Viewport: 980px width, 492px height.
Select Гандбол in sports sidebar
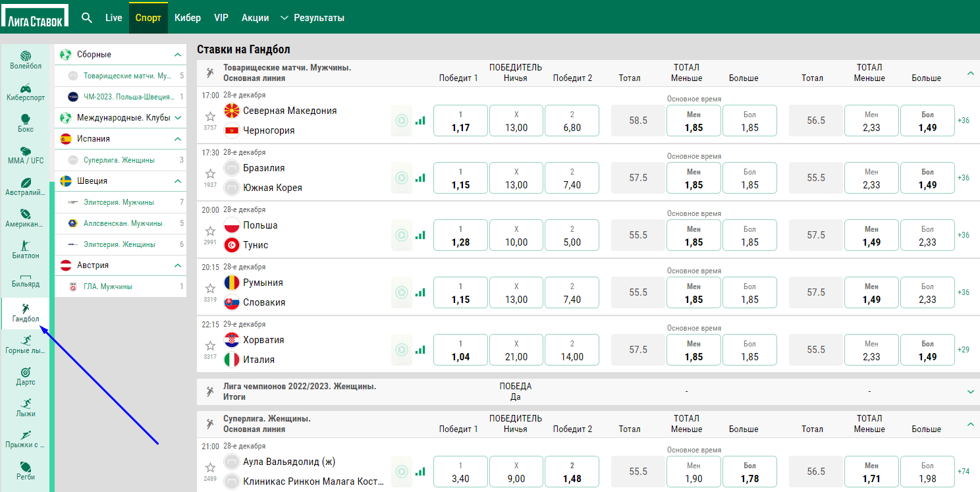[26, 313]
